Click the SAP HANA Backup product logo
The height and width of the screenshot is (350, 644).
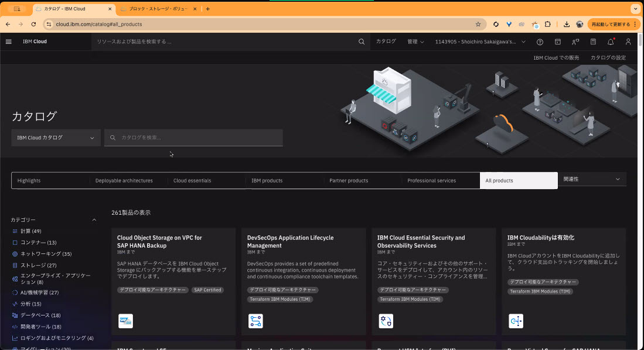(125, 321)
